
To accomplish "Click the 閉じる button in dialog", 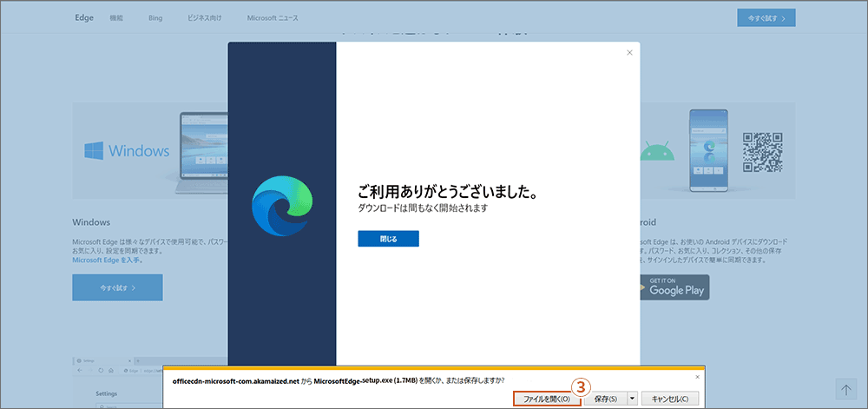I will coord(388,239).
